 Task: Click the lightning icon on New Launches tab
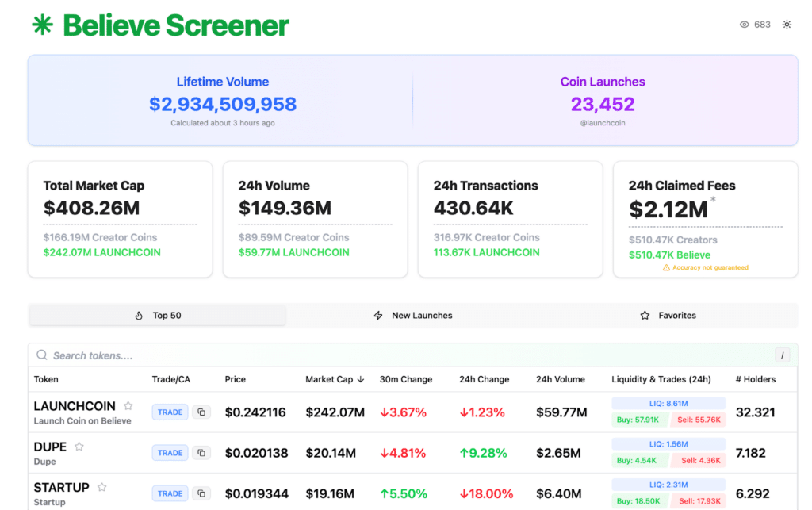tap(378, 316)
